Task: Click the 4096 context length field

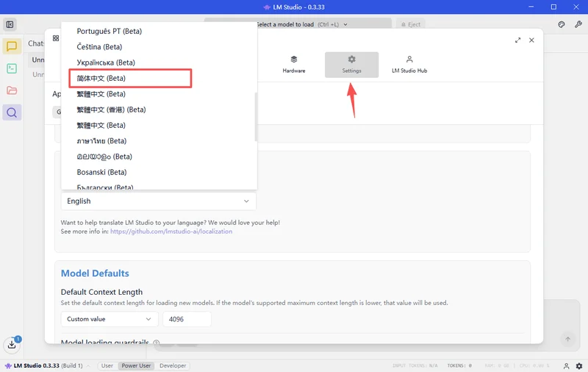Action: (187, 319)
